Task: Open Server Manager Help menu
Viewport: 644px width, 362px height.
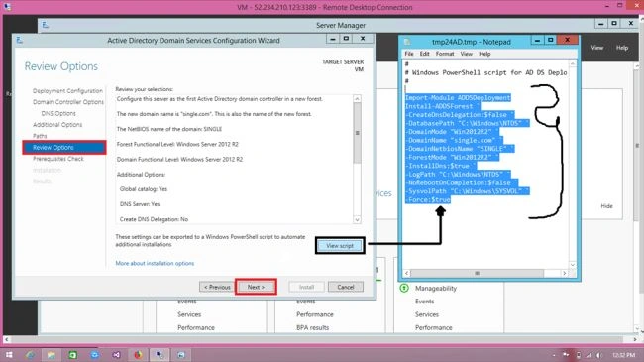Action: click(622, 48)
